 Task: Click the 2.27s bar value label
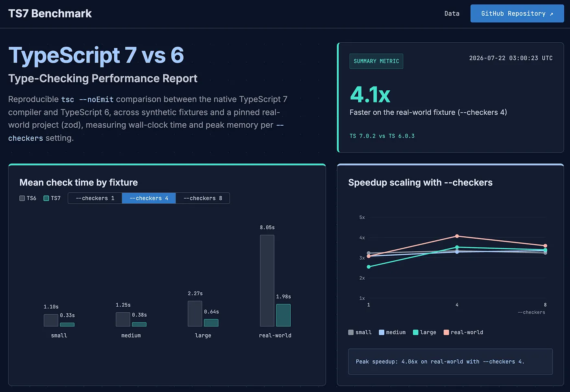point(195,293)
